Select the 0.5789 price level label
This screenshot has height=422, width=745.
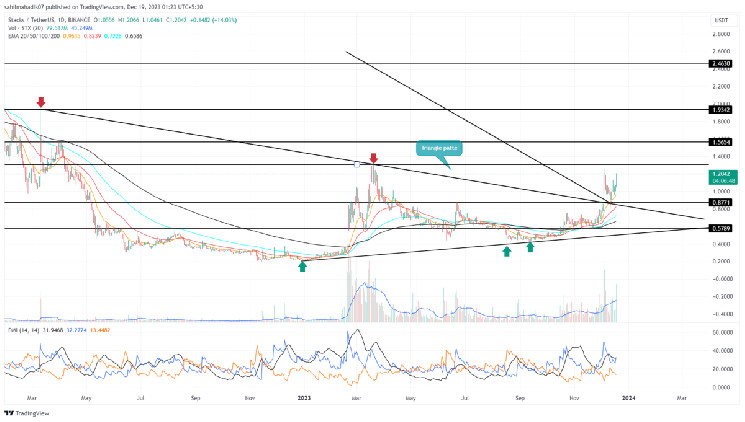point(720,229)
